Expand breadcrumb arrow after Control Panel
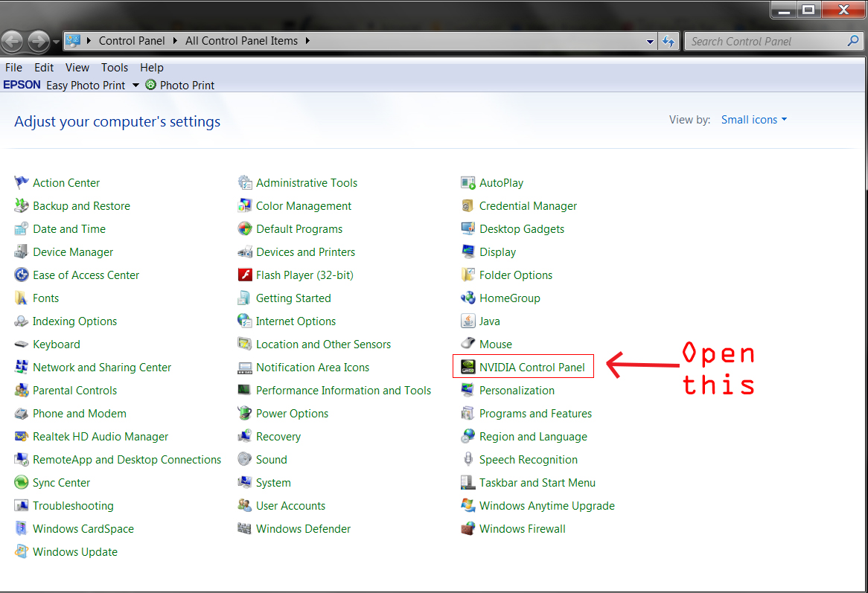Image resolution: width=868 pixels, height=593 pixels. 175,41
